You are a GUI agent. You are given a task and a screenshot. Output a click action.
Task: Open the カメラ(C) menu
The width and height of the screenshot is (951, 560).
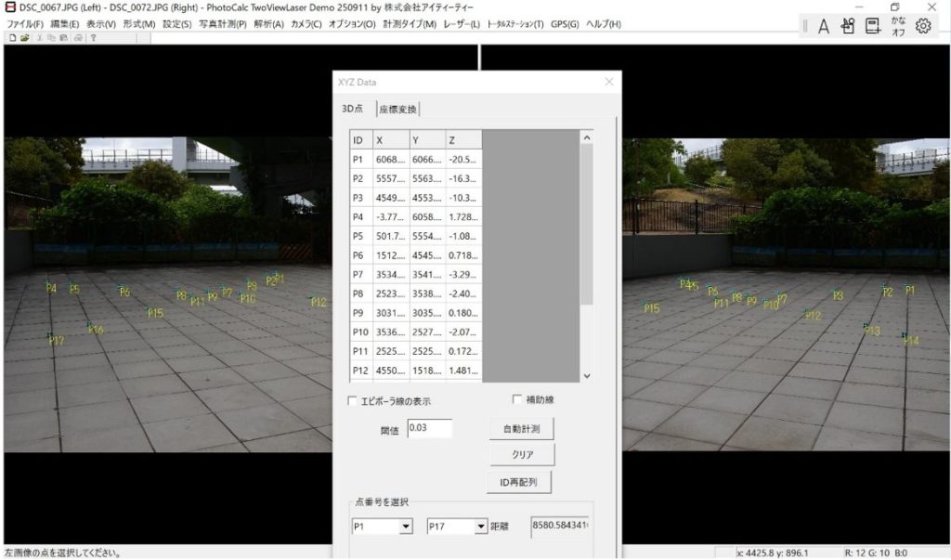[x=306, y=24]
